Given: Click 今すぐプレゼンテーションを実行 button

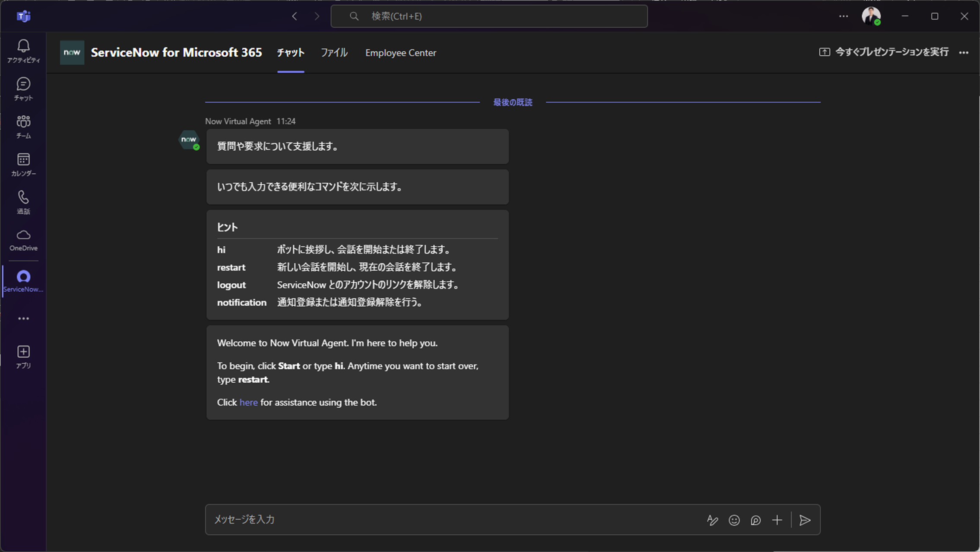Looking at the screenshot, I should click(x=884, y=52).
